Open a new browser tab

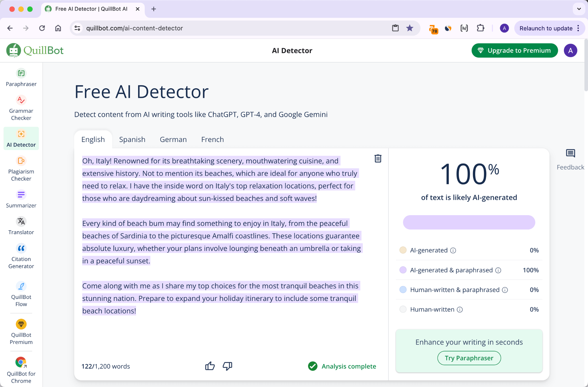pyautogui.click(x=154, y=9)
